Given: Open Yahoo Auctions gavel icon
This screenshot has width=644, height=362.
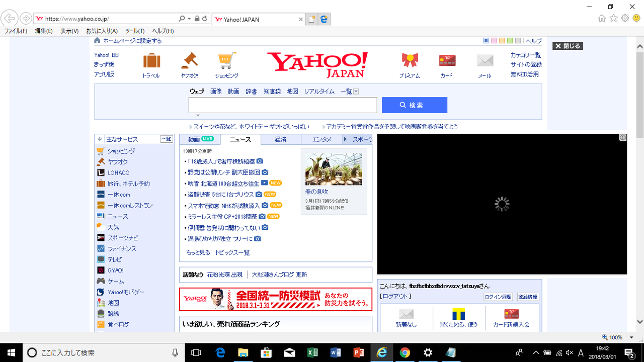Looking at the screenshot, I should pos(190,61).
